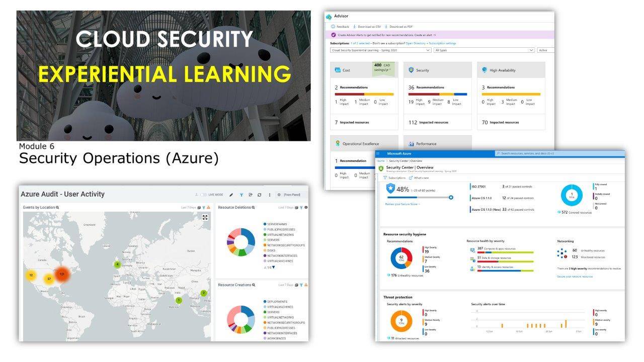Click What's new in Security Center toolbar

click(x=419, y=177)
